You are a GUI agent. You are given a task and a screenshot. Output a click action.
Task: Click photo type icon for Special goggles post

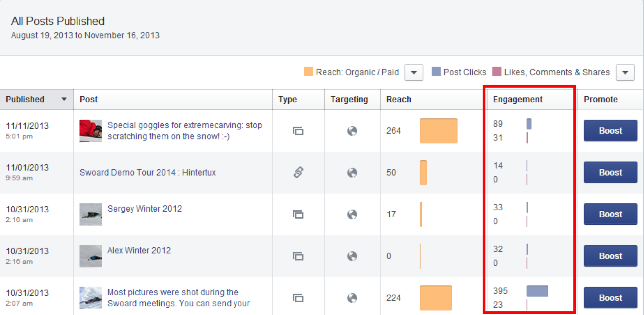coord(298,131)
